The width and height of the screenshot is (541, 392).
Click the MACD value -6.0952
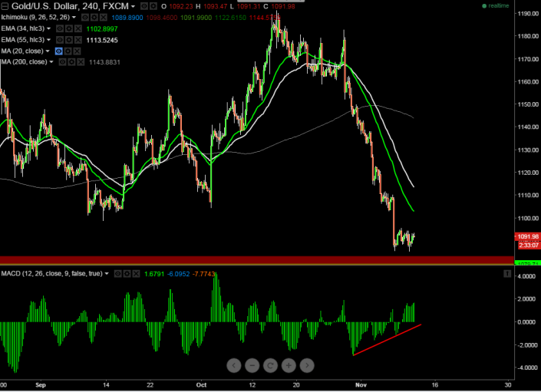[x=178, y=274]
